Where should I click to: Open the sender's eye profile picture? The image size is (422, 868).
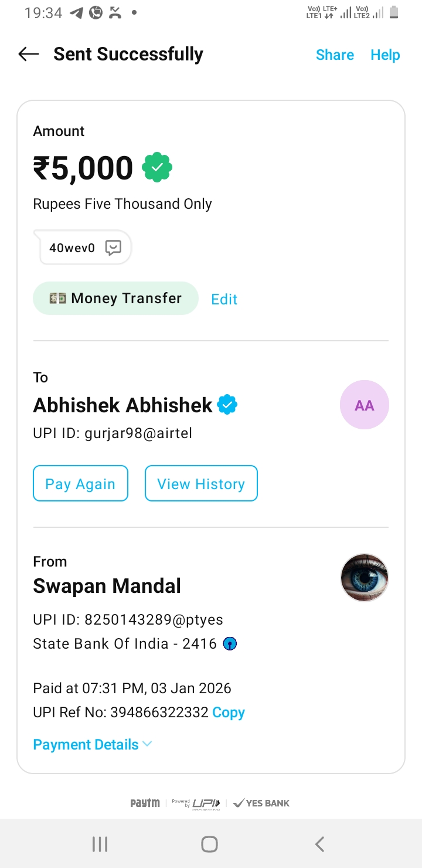pyautogui.click(x=364, y=578)
